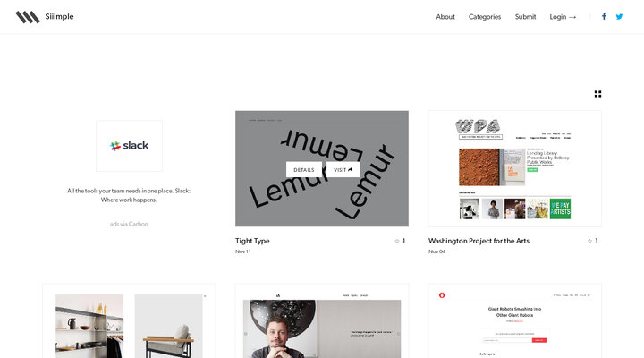Image resolution: width=644 pixels, height=358 pixels.
Task: Open the Facebook page icon
Action: pos(604,16)
